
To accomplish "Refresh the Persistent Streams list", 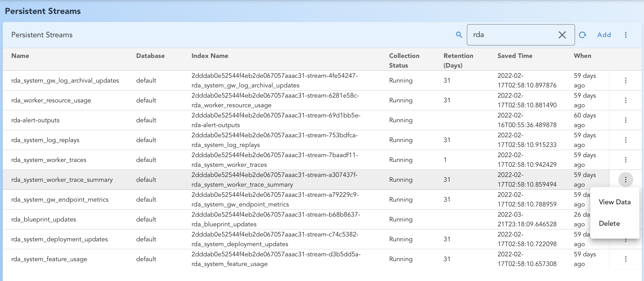I will pos(582,35).
